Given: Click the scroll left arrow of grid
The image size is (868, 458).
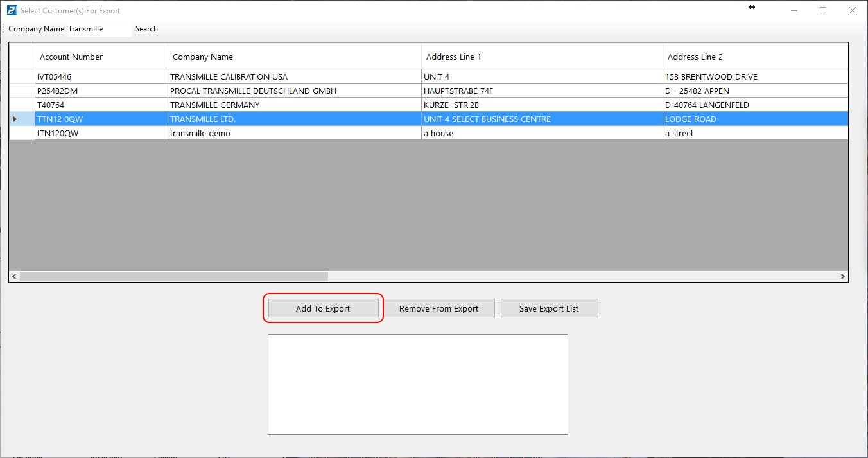Looking at the screenshot, I should pyautogui.click(x=14, y=276).
